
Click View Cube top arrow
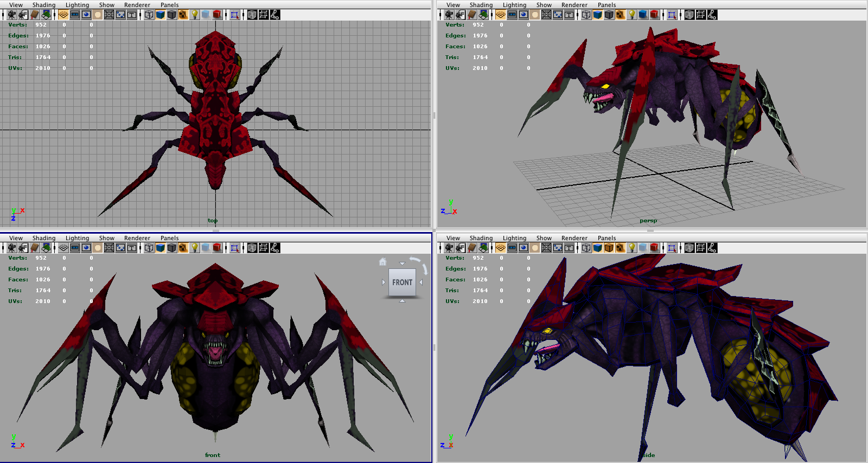(402, 263)
